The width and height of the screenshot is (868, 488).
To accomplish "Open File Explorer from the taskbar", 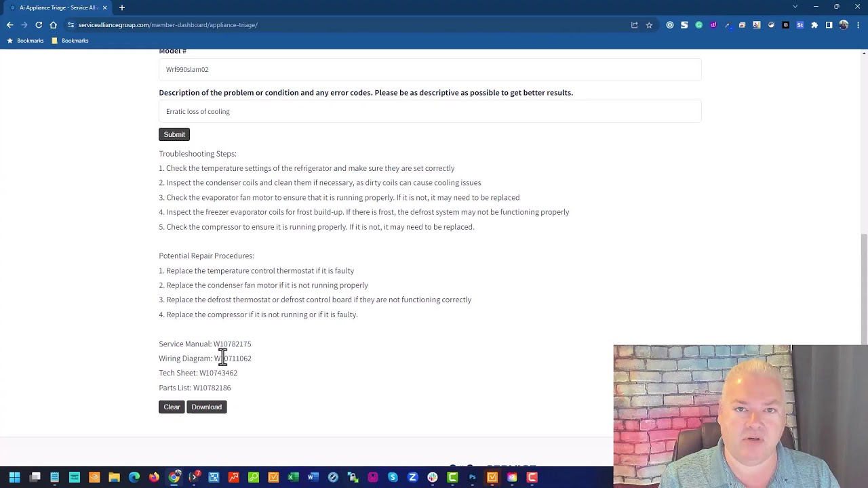I will 114,477.
